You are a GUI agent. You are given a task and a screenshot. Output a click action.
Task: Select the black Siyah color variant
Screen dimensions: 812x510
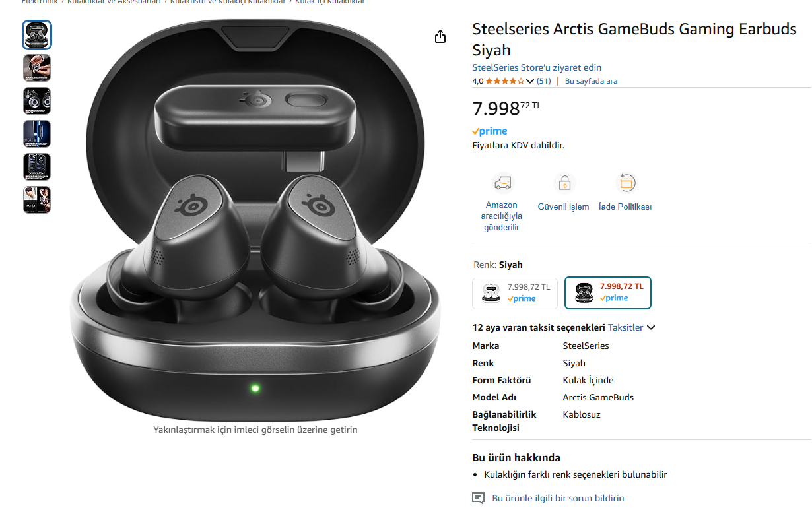[608, 293]
